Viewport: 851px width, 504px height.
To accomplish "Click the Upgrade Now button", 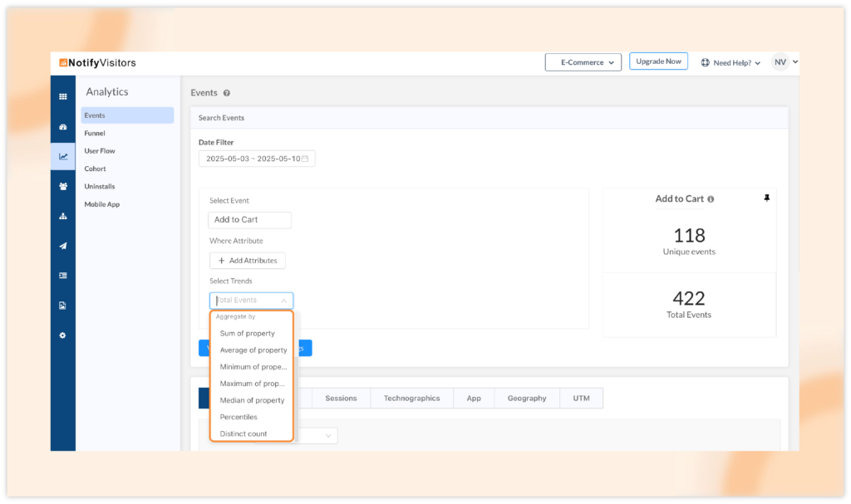I will [658, 61].
